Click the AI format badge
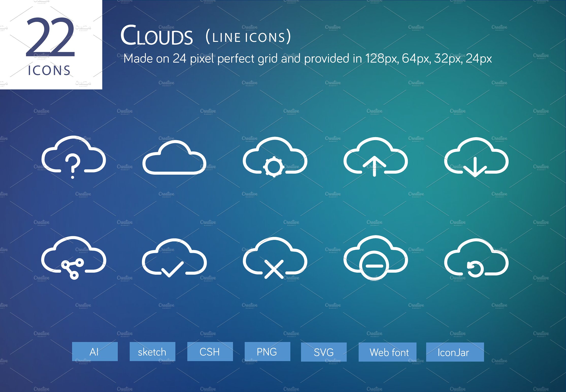 [95, 352]
